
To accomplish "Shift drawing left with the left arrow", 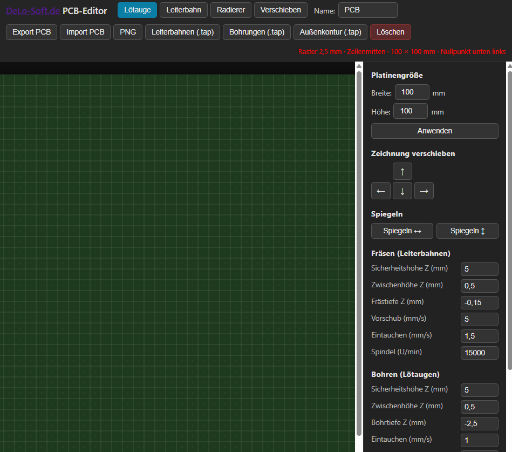I will pyautogui.click(x=381, y=191).
